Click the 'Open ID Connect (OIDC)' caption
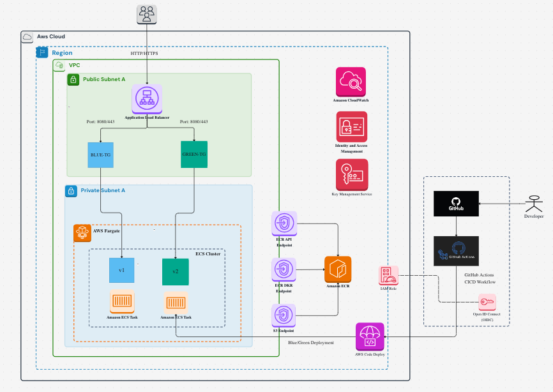This screenshot has height=392, width=553. (x=487, y=317)
